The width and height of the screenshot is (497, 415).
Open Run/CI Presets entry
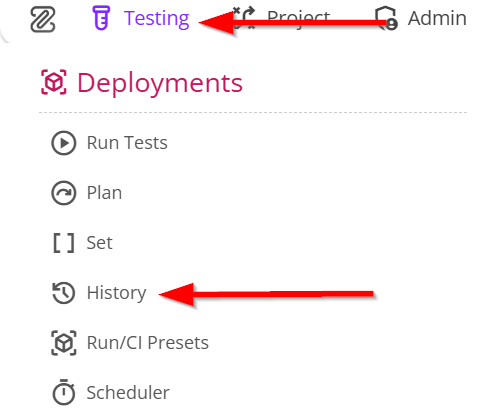pos(148,343)
